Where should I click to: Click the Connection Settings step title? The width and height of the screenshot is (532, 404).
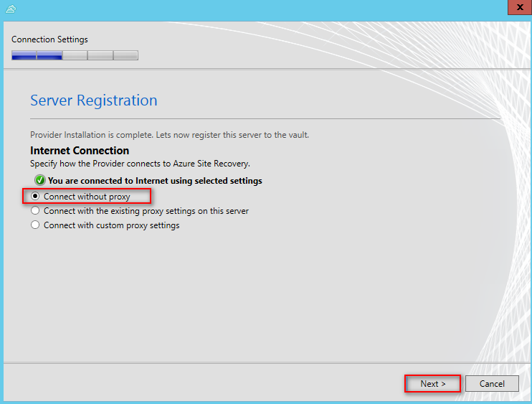tap(49, 39)
